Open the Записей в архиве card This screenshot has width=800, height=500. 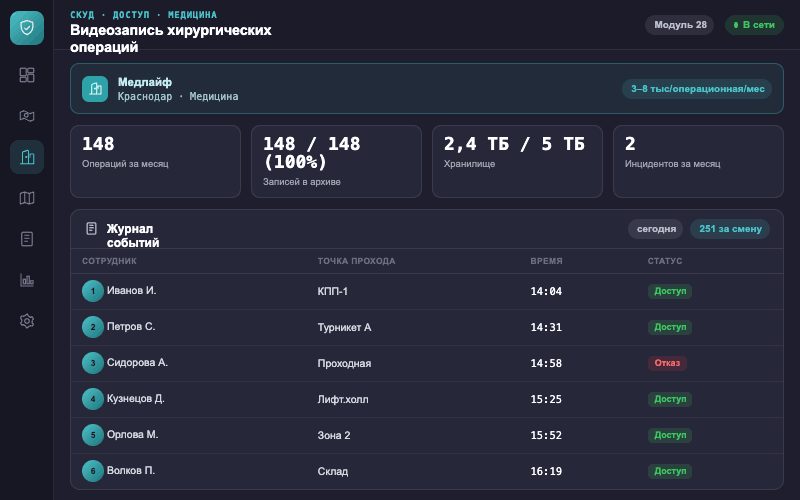point(336,161)
